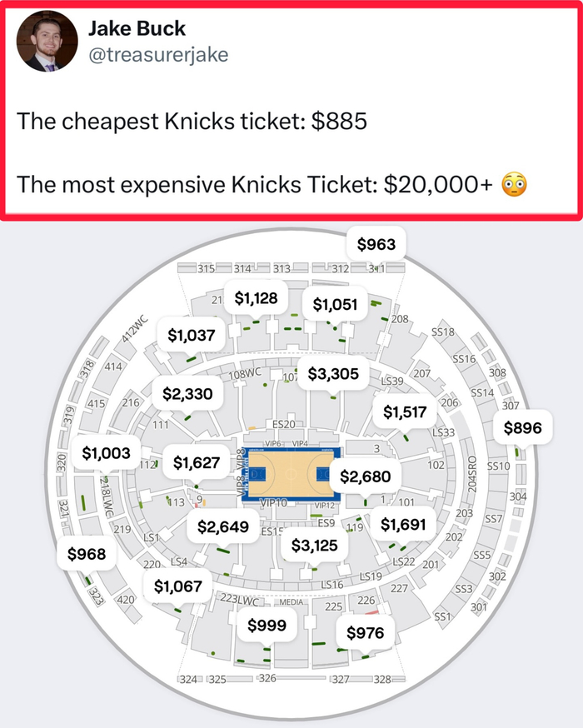Select the $896 ticket price marker
Viewport: 583px width, 728px height.
tap(523, 428)
